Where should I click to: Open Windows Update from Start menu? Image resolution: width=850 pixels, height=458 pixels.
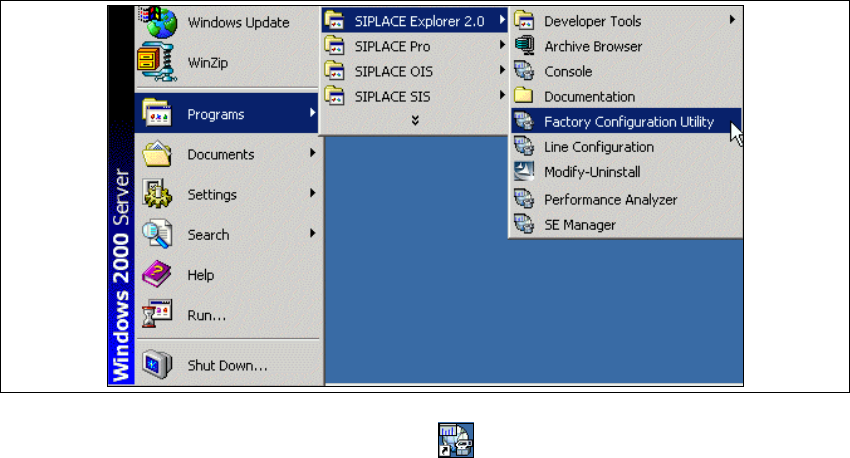pyautogui.click(x=227, y=22)
